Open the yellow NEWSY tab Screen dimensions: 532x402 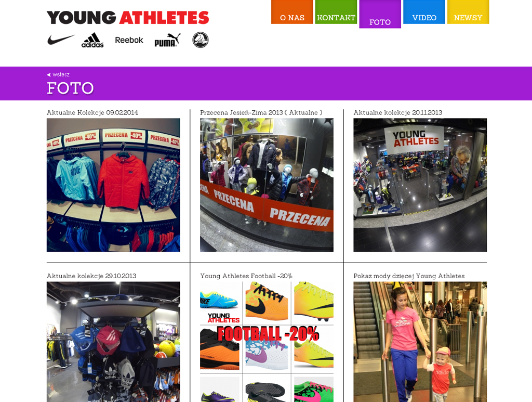point(468,12)
